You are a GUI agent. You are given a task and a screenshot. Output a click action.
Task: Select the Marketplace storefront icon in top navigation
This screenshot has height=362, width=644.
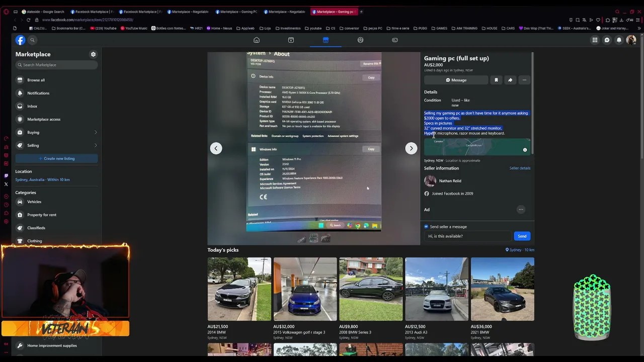(x=326, y=40)
